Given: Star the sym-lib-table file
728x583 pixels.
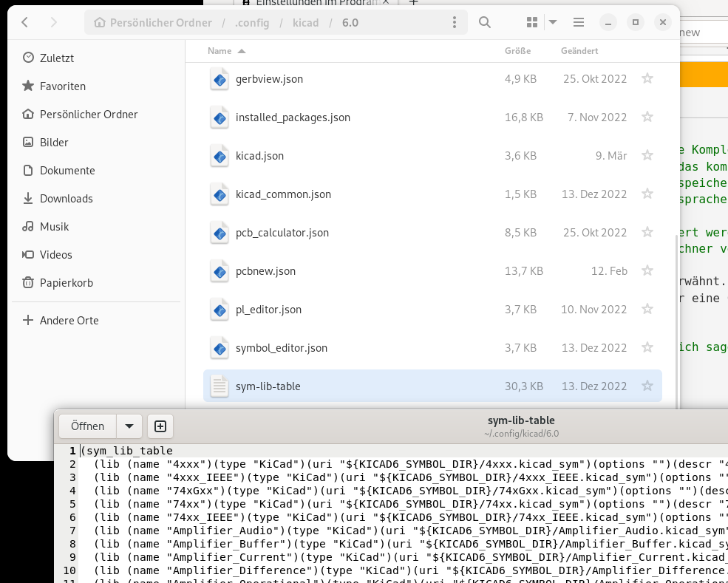Looking at the screenshot, I should tap(647, 386).
